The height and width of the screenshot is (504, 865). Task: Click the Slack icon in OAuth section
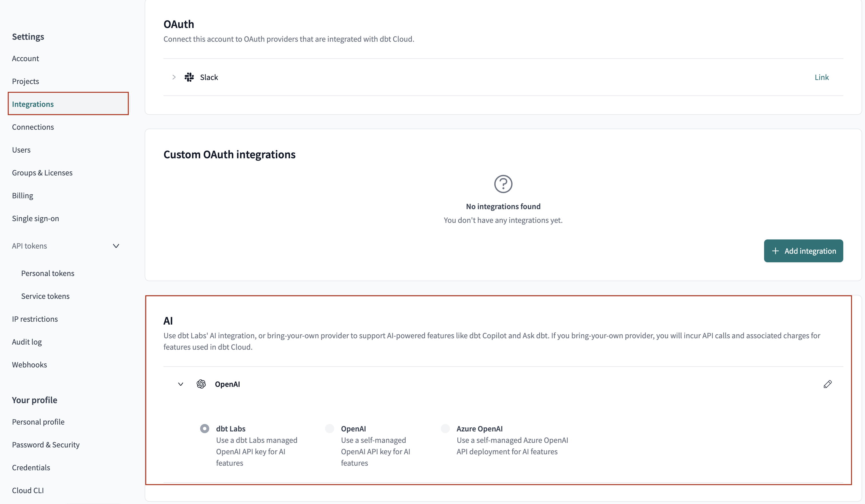point(189,77)
